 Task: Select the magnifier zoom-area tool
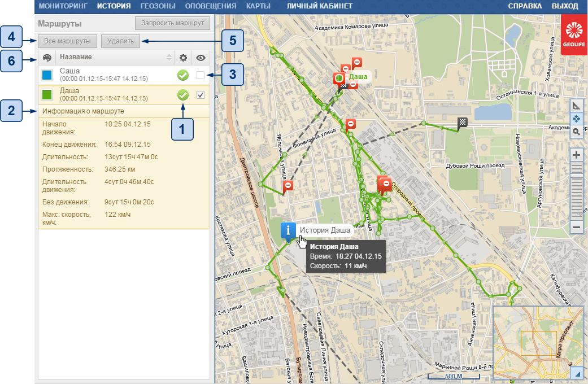click(x=576, y=132)
